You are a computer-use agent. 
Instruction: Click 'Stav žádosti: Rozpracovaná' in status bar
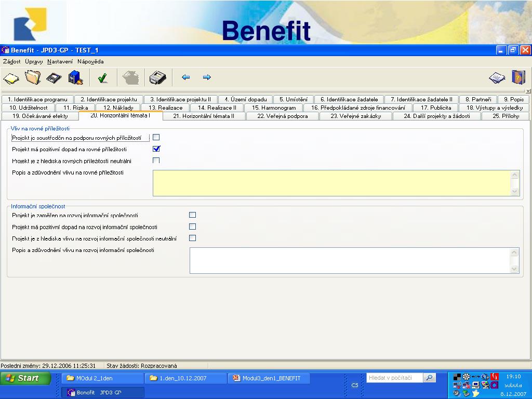[x=142, y=366]
